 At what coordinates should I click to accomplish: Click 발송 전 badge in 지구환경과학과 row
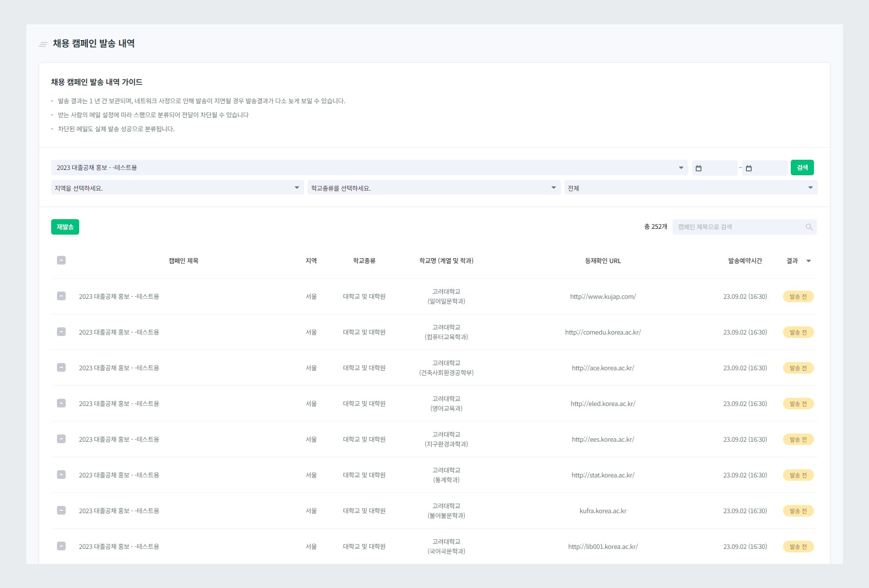[x=799, y=439]
